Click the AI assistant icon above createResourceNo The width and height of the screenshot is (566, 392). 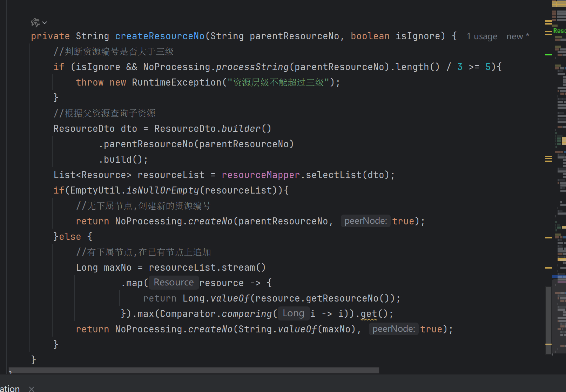[35, 23]
